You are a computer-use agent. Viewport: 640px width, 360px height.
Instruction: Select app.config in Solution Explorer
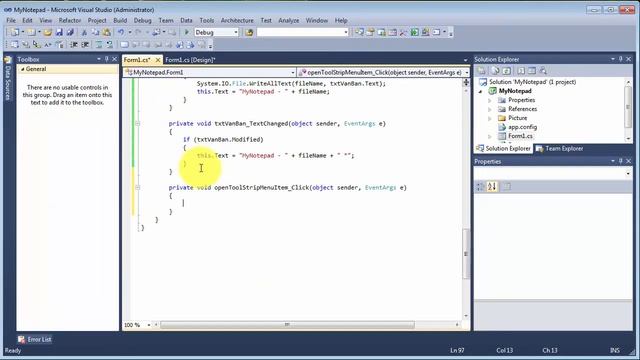[522, 127]
